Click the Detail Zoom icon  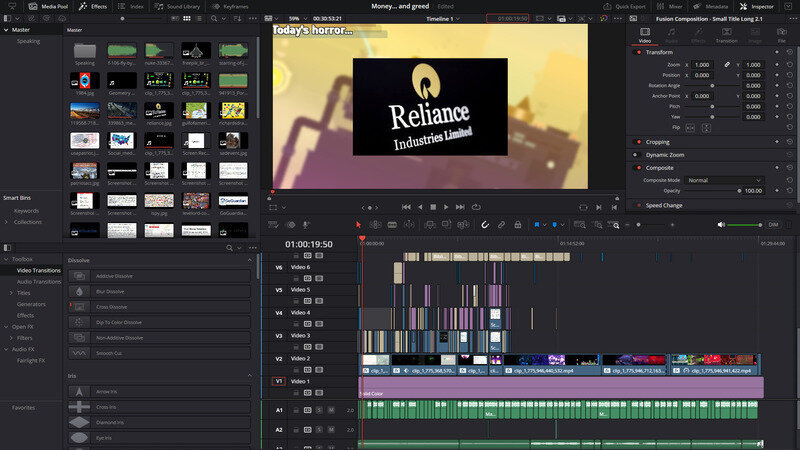(597, 224)
